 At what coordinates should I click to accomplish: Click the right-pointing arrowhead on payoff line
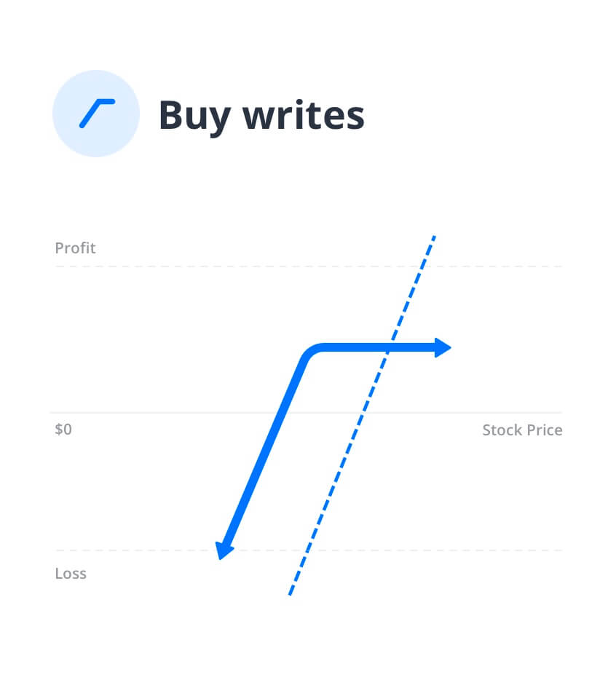[443, 347]
